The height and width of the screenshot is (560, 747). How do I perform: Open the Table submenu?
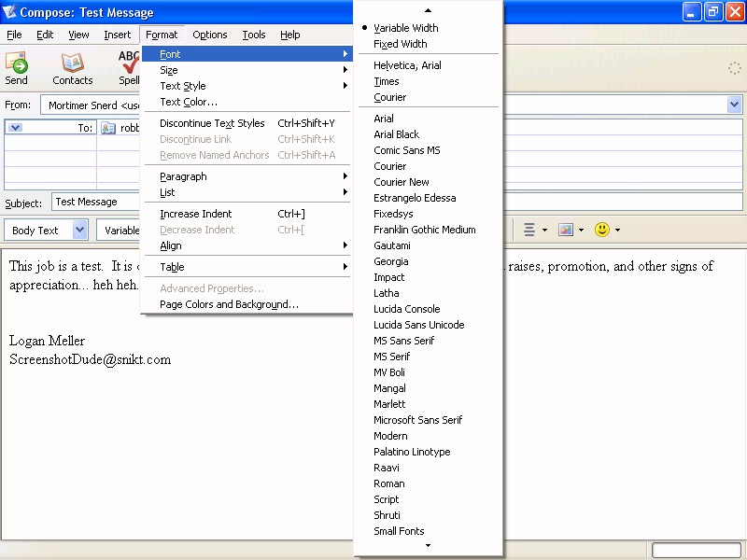pos(247,267)
